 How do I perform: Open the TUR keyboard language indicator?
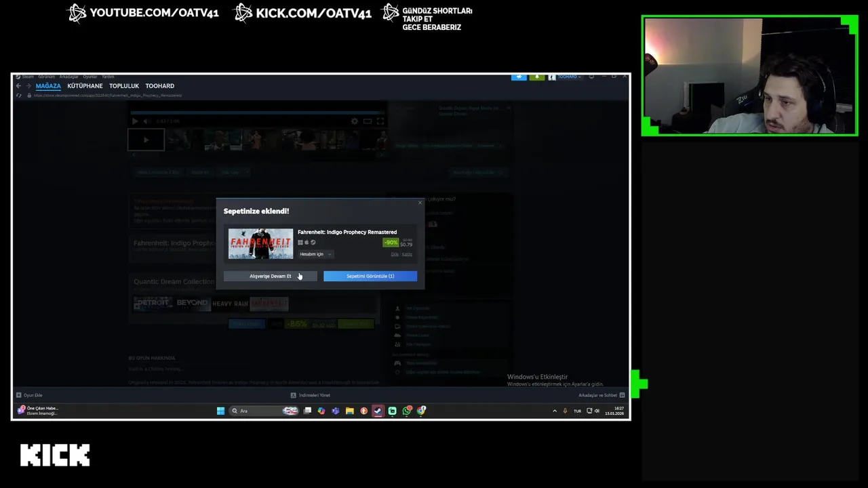pos(577,411)
